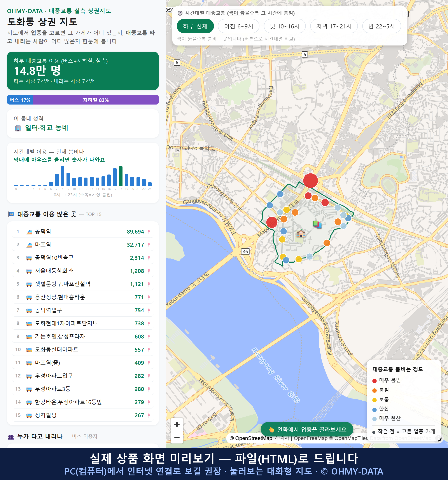Click the bus icon beside 성지빌딩

pyautogui.click(x=29, y=415)
